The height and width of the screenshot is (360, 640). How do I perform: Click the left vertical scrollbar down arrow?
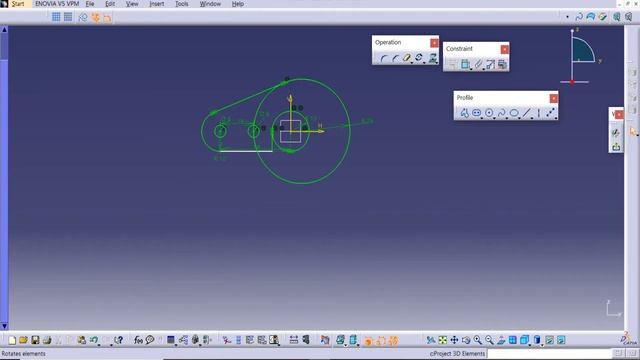tap(4, 326)
